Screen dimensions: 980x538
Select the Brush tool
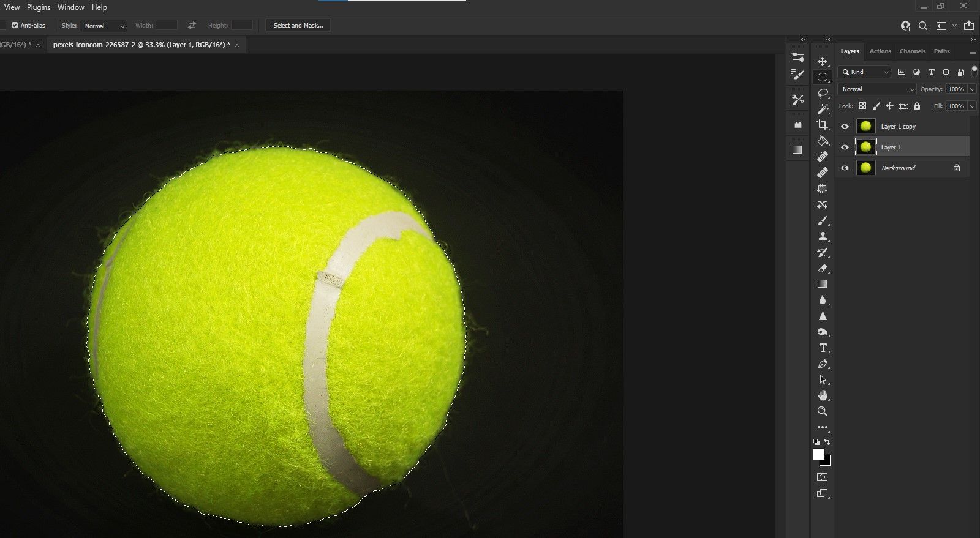coord(823,220)
